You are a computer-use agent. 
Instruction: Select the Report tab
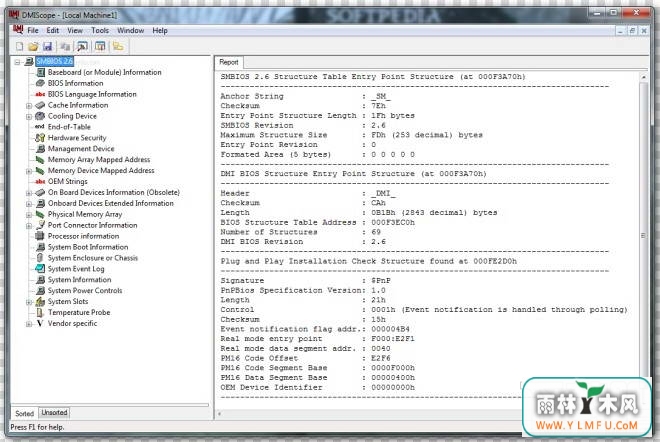tap(229, 62)
